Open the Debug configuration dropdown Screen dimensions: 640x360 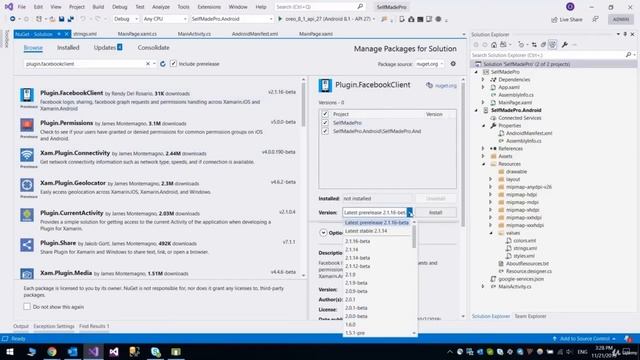(126, 19)
